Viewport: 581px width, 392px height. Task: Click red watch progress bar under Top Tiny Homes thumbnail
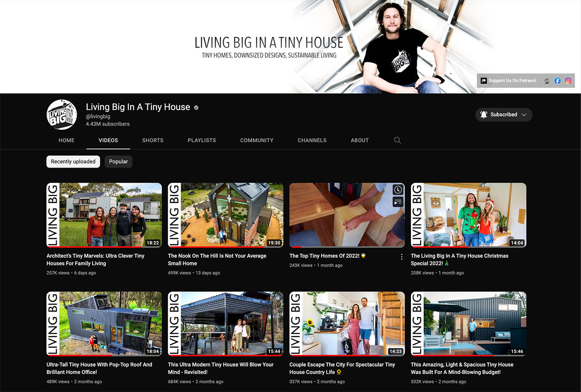[x=295, y=246]
